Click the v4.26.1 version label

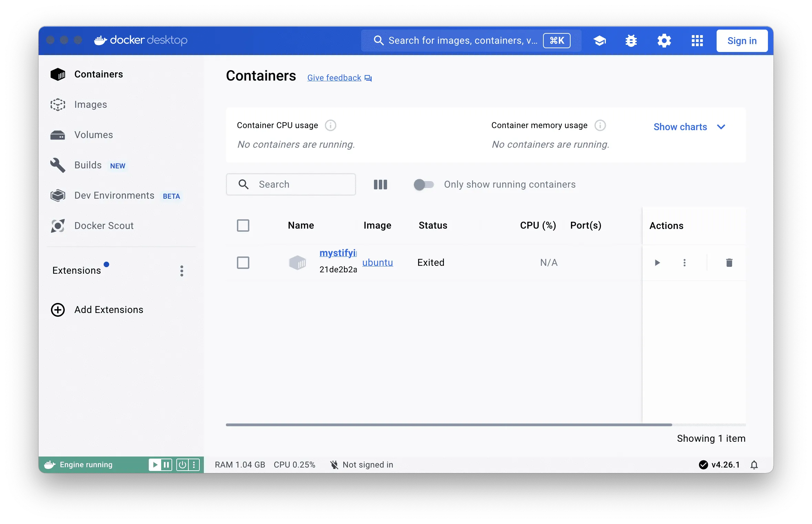725,465
